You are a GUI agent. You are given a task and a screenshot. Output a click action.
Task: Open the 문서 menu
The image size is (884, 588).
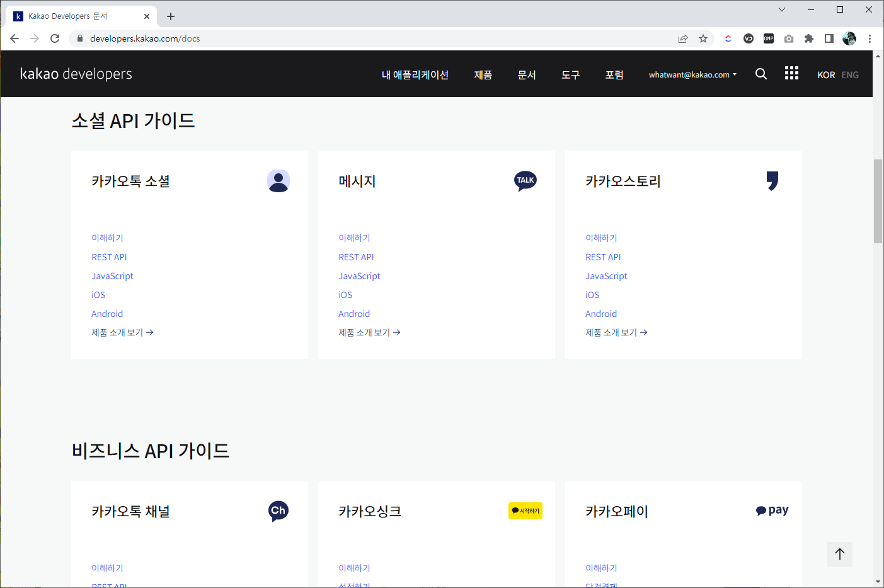(527, 74)
